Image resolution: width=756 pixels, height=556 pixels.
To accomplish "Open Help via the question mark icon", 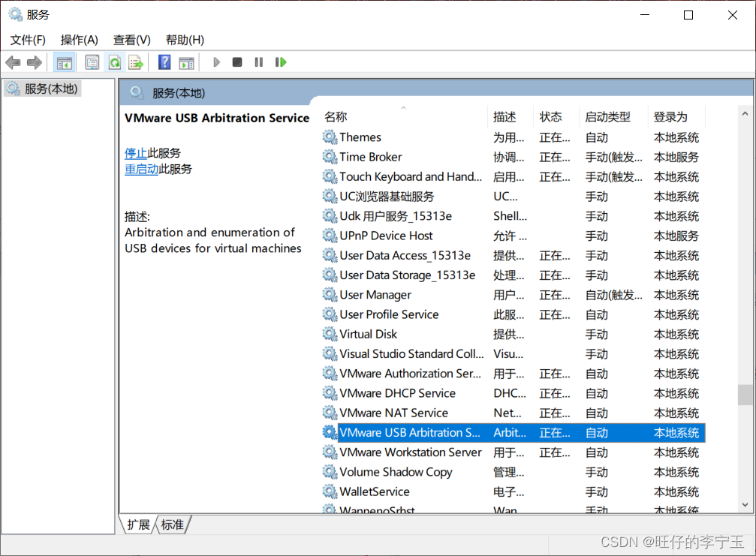I will [x=164, y=62].
